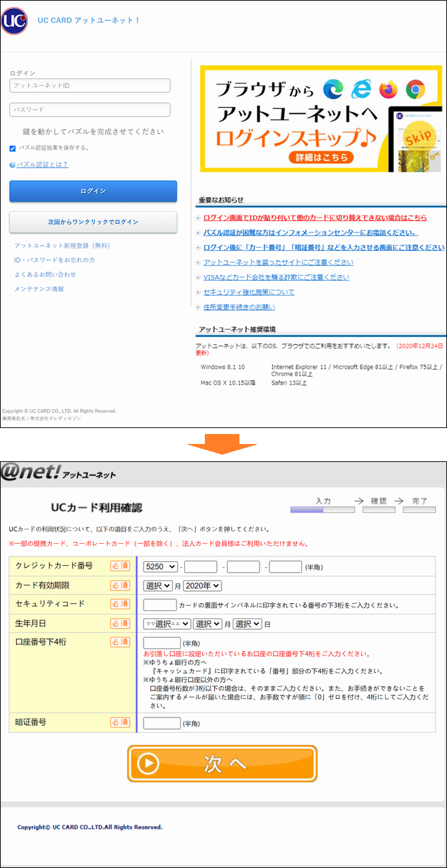Click the Firefox browser icon in banner
This screenshot has height=868, width=447.
pyautogui.click(x=387, y=89)
